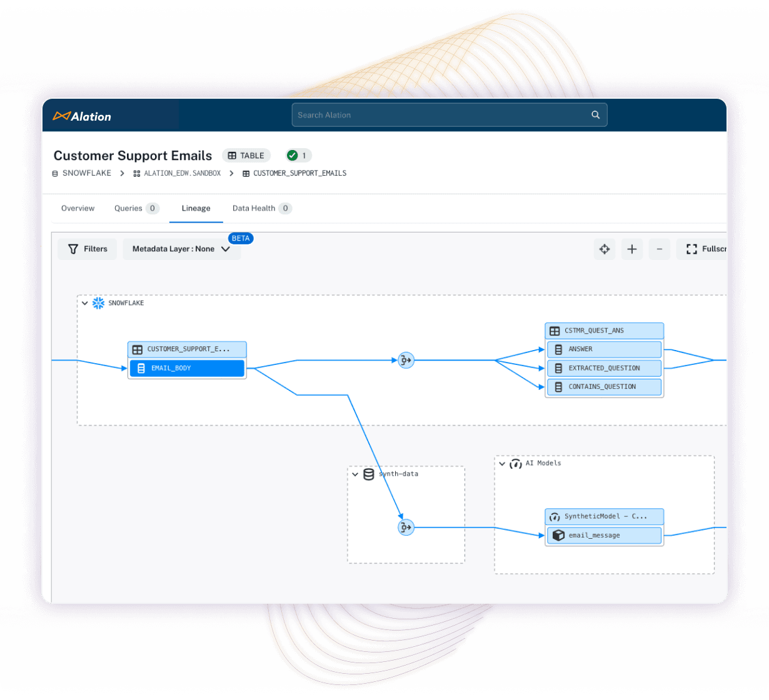Select the transformation node feeding CSTMR_QUEST_ANS

(x=406, y=360)
